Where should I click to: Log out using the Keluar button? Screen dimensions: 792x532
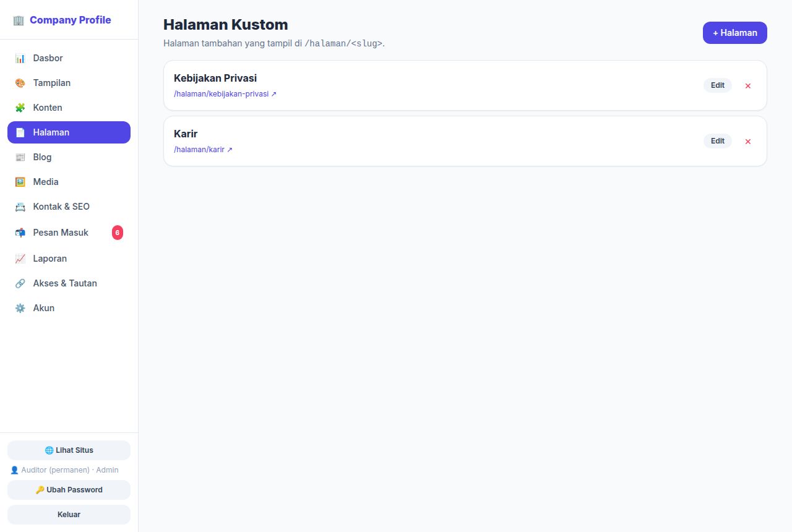click(x=69, y=515)
